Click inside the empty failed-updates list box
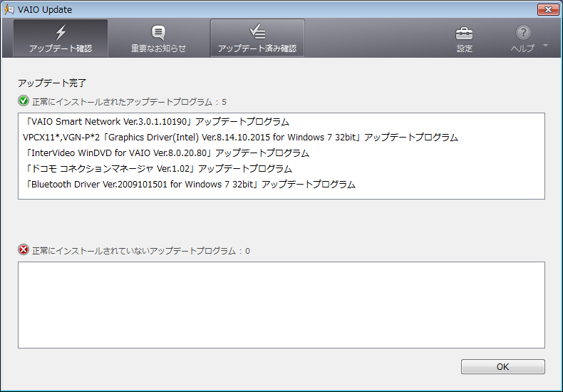This screenshot has height=392, width=563. (x=281, y=305)
